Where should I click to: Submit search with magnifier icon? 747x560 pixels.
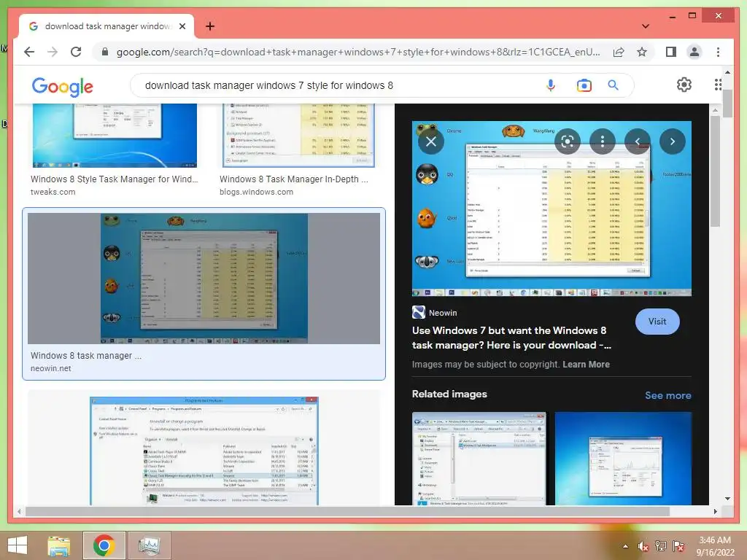[613, 85]
